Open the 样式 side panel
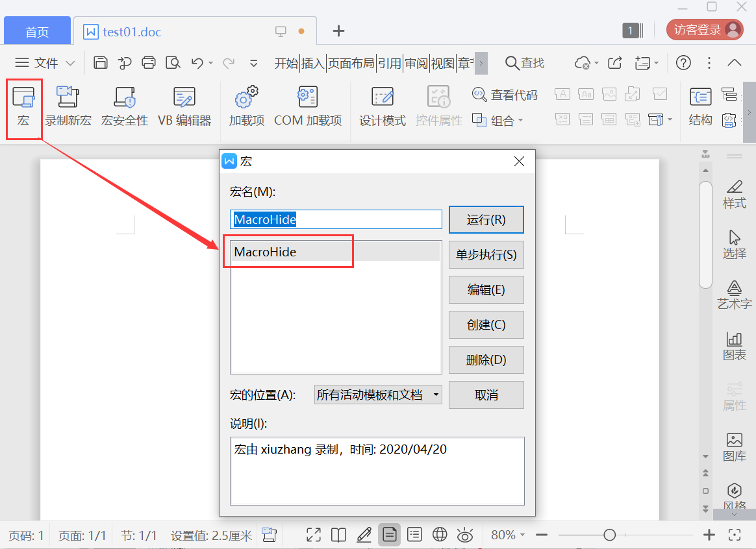 [x=735, y=195]
